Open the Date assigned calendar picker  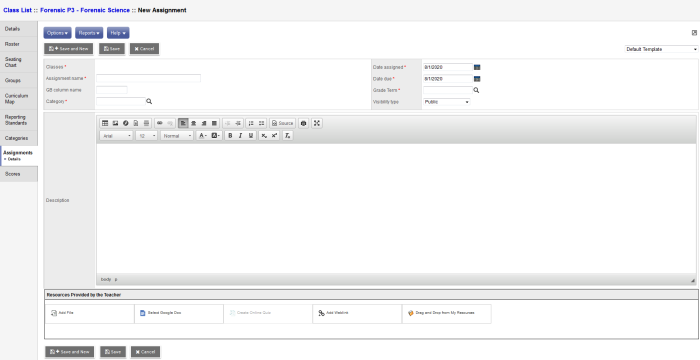pos(477,67)
